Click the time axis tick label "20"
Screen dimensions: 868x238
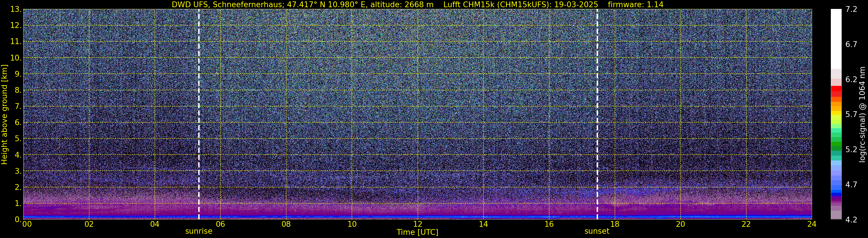coord(680,224)
